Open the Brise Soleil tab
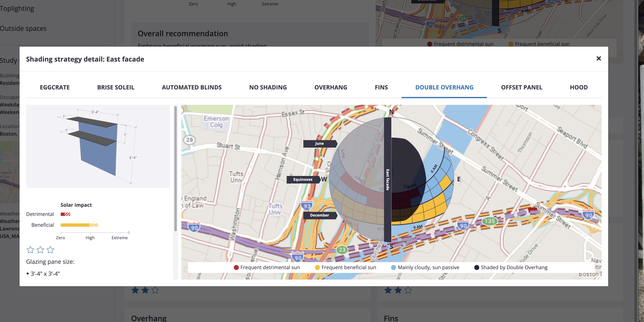This screenshot has height=322, width=644. 116,87
